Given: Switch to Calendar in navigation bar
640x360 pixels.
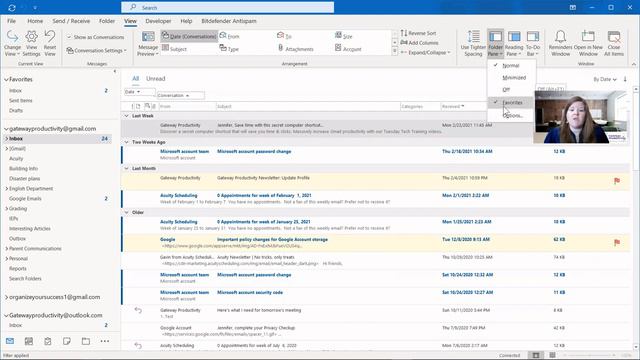Looking at the screenshot, I should coord(29,341).
